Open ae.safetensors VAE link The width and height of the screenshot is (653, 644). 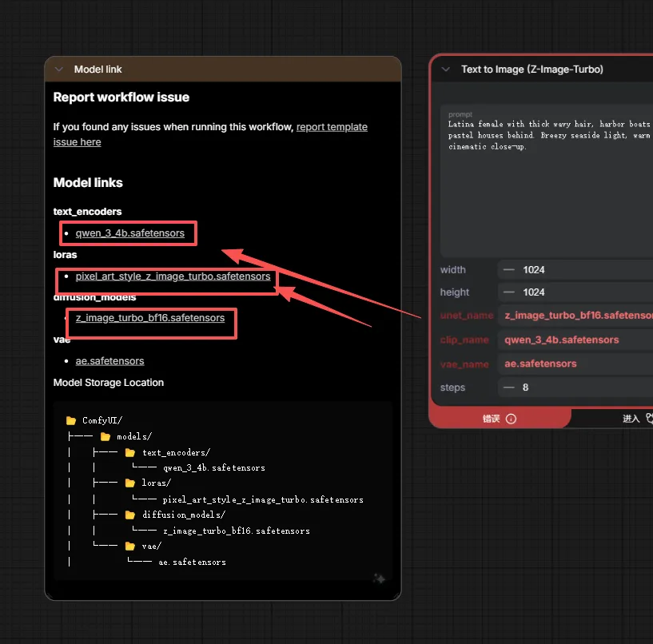tap(110, 361)
